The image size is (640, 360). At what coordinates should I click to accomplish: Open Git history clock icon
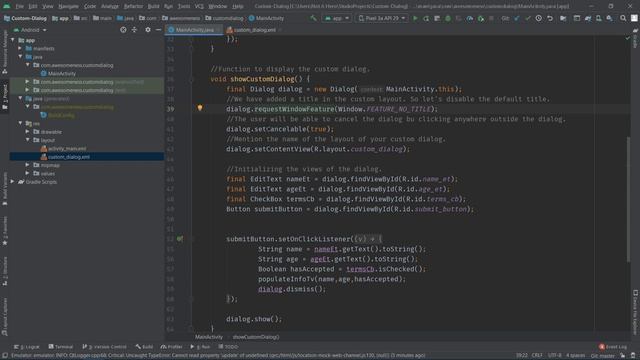(x=539, y=18)
